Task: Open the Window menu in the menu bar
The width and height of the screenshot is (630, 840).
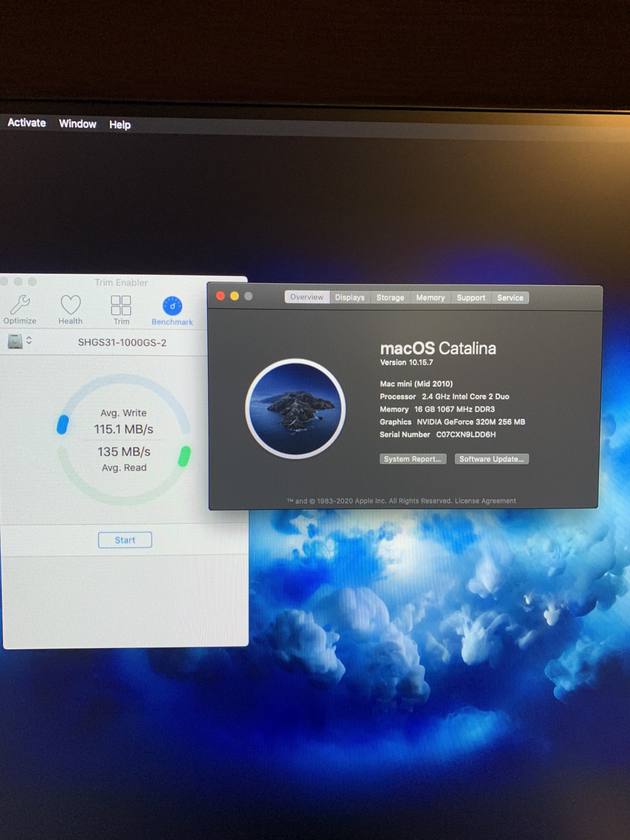Action: point(78,123)
